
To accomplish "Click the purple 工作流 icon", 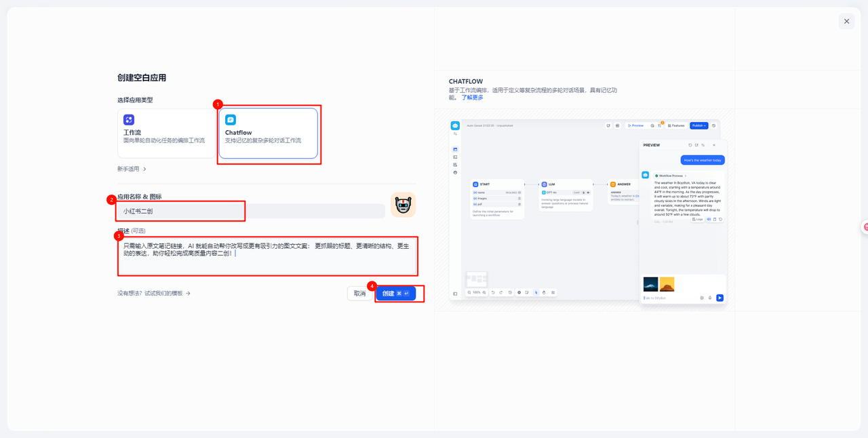I will [129, 120].
